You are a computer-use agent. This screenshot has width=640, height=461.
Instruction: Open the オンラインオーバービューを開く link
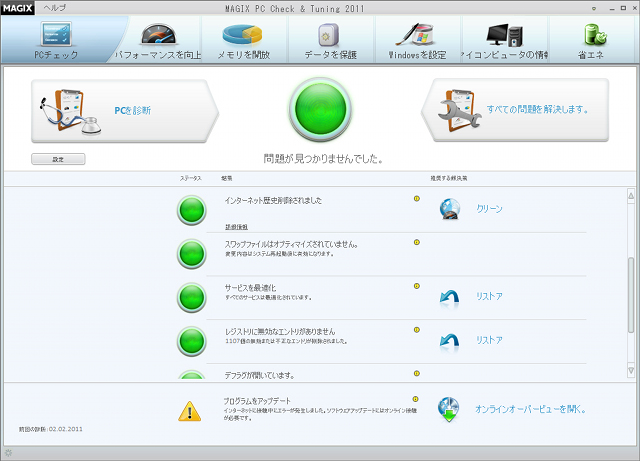[x=531, y=409]
